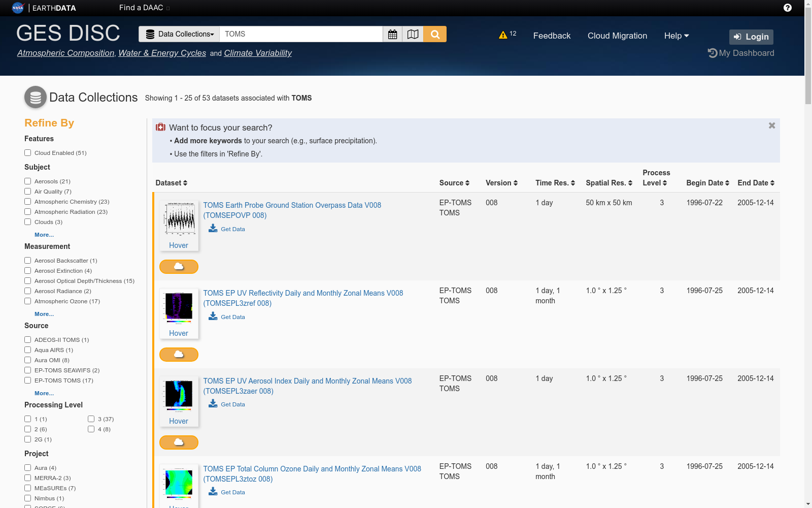Viewport: 812px width, 508px height.
Task: Expand More... under Measurement filters
Action: coord(44,314)
